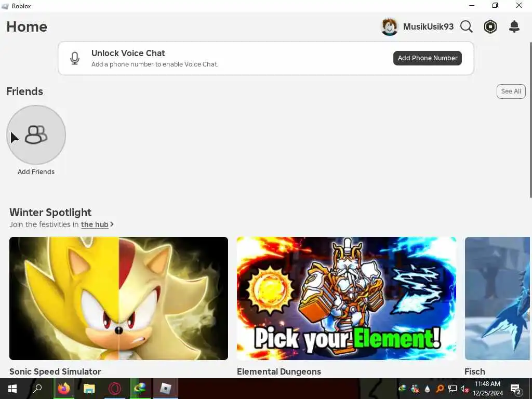532x399 pixels.
Task: Click the Add Friends circle icon
Action: point(36,135)
